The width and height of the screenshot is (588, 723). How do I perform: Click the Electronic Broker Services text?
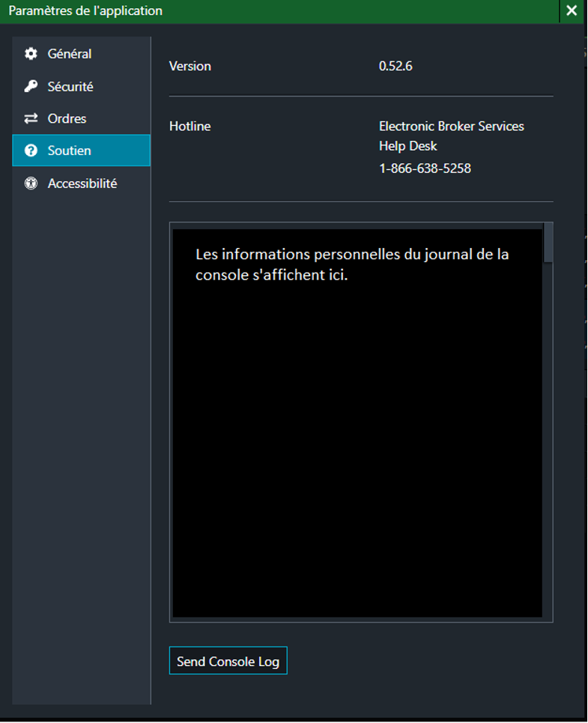point(451,126)
